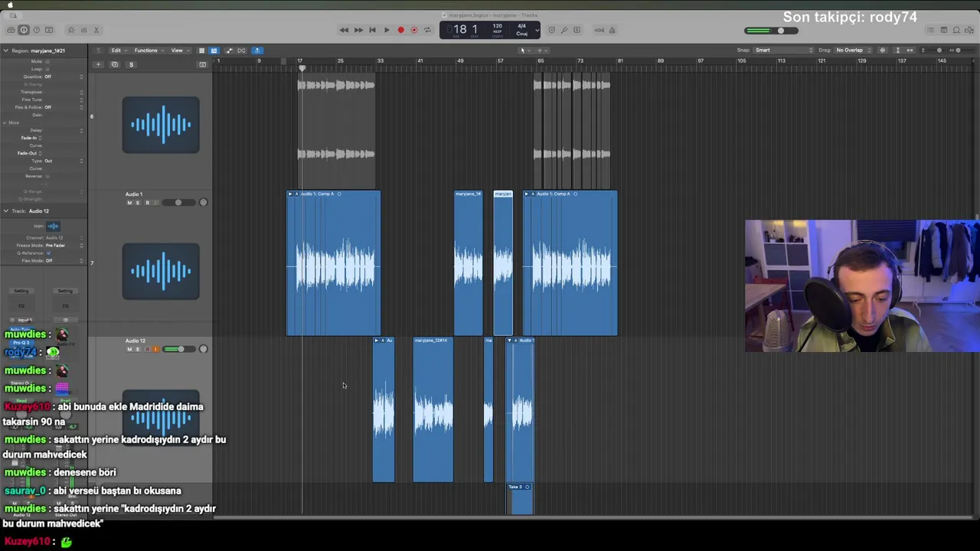Add a new track with plus button
This screenshot has height=551, width=980.
98,64
